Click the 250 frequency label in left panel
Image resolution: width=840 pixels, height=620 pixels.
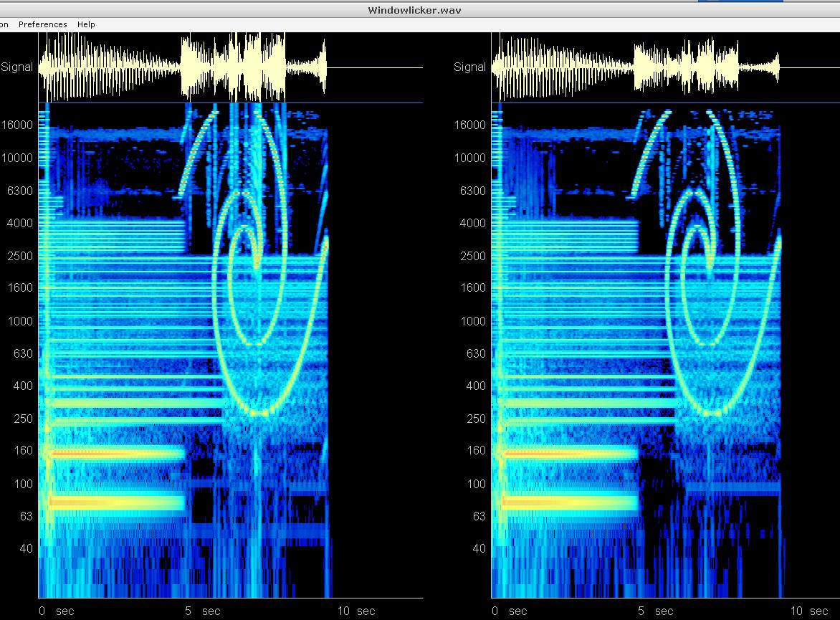click(x=23, y=419)
